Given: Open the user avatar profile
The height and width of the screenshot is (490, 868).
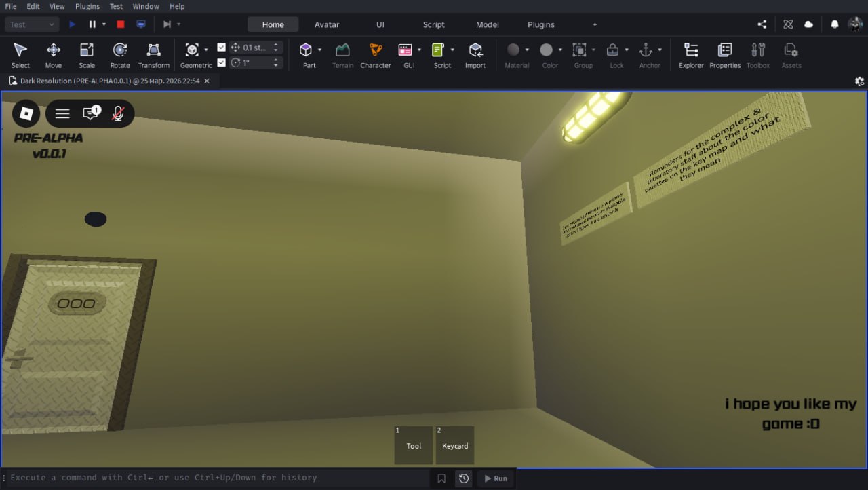Looking at the screenshot, I should pyautogui.click(x=854, y=24).
